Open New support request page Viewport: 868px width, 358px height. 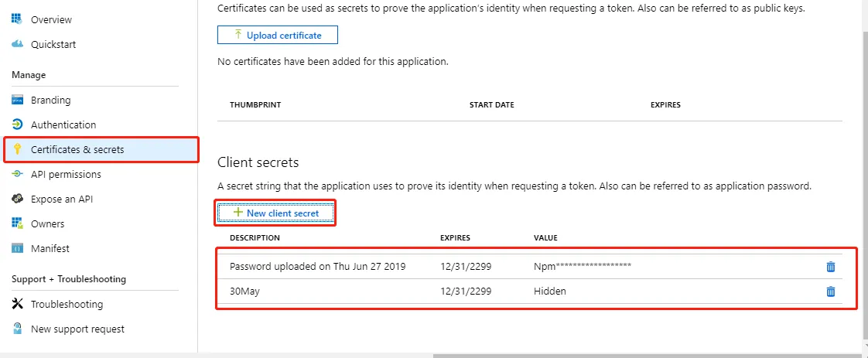(x=77, y=329)
